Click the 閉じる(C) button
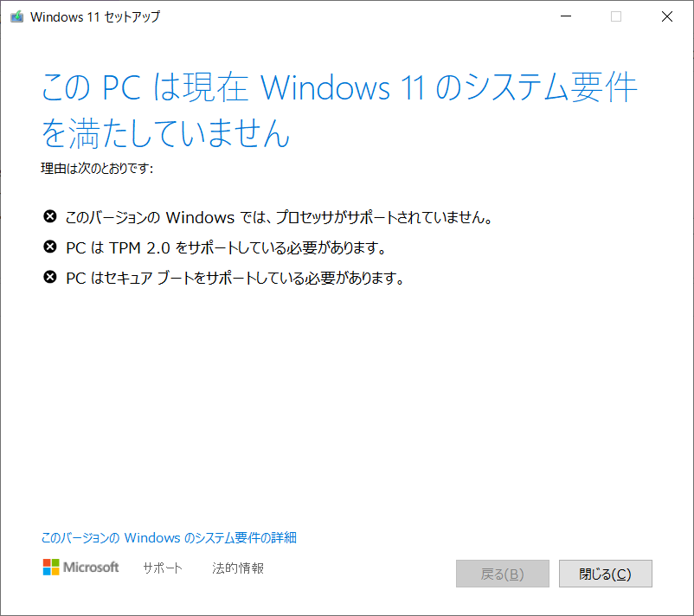The width and height of the screenshot is (694, 616). 606,574
